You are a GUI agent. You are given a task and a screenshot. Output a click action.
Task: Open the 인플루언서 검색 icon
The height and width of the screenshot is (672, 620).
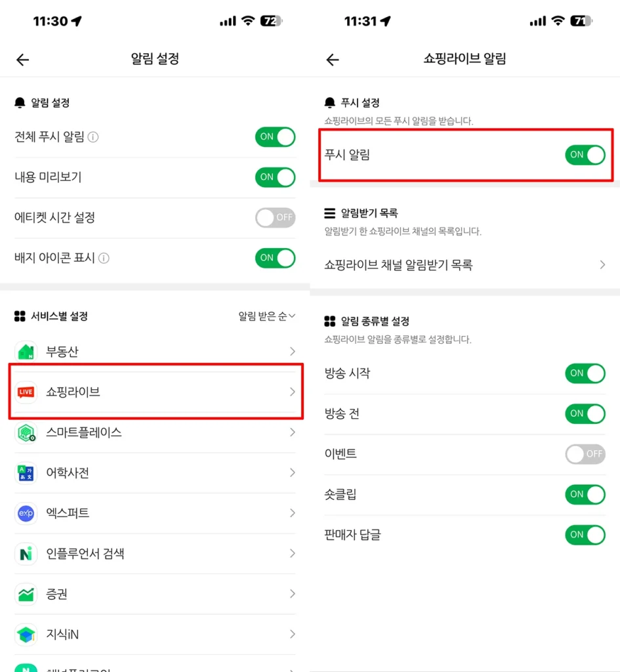27,554
